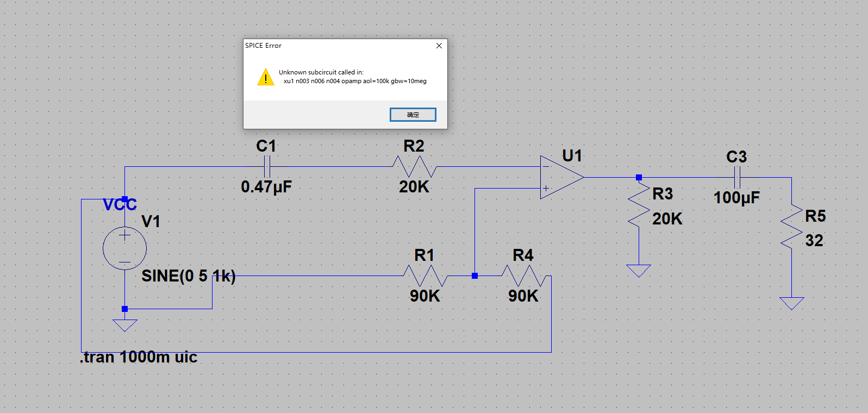868x413 pixels.
Task: Click the yellow warning icon in the dialog
Action: point(265,77)
